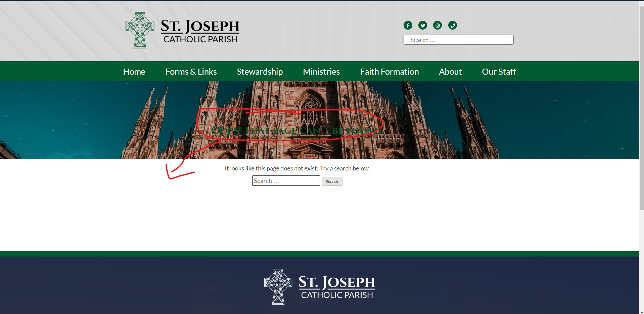Open the Instagram social icon
The width and height of the screenshot is (644, 314).
[437, 25]
